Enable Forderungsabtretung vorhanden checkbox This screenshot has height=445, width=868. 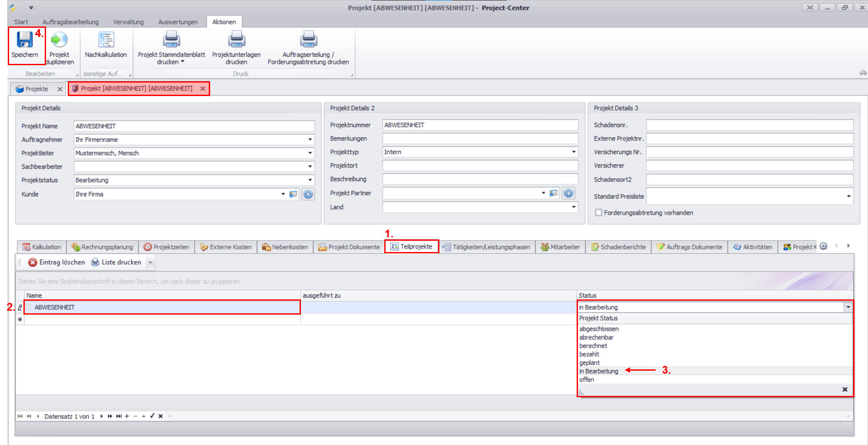[599, 213]
